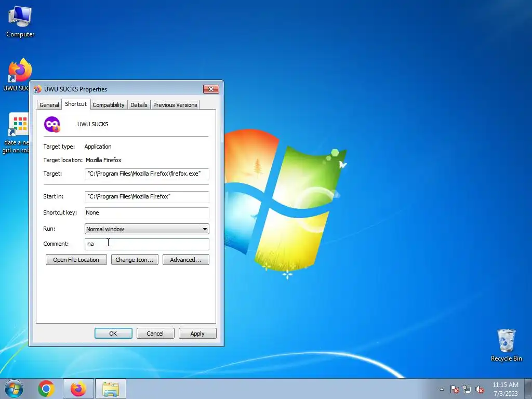The image size is (532, 399).
Task: View the Previous Versions tab
Action: coord(175,105)
